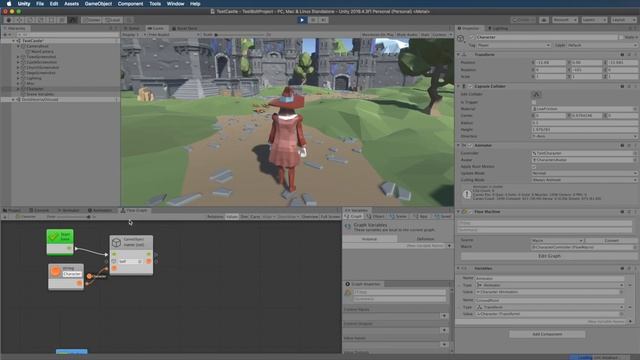Open the Window menu

click(x=175, y=4)
